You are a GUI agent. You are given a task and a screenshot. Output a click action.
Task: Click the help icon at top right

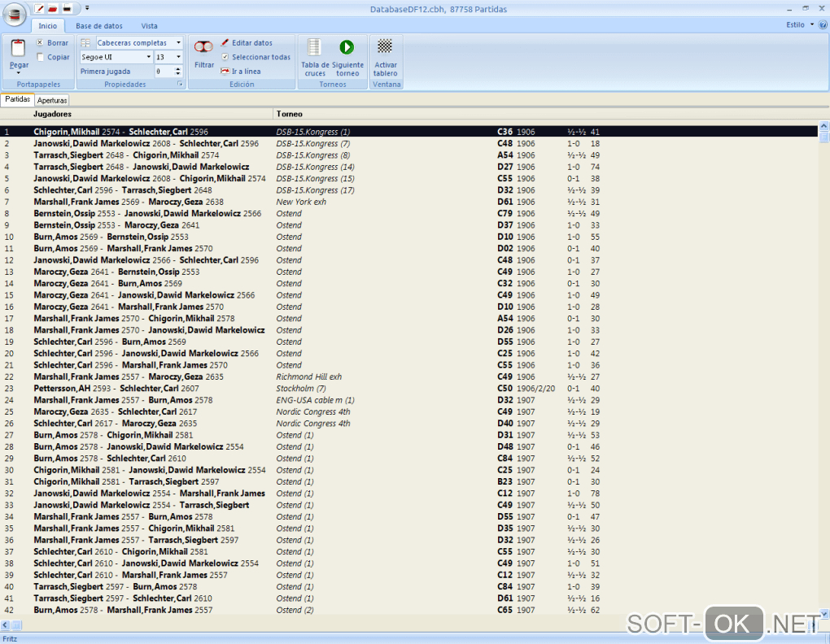coord(823,24)
